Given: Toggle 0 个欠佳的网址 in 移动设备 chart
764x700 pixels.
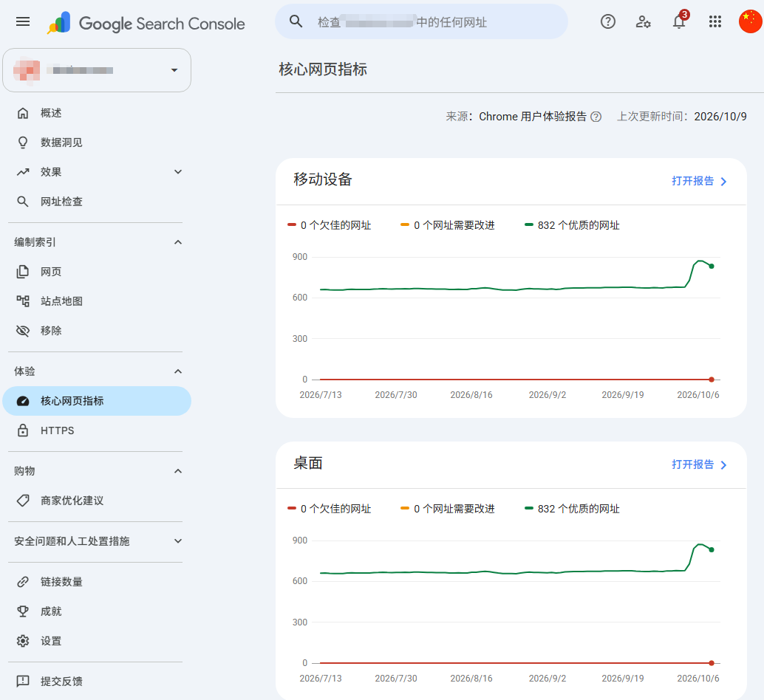Looking at the screenshot, I should [330, 225].
